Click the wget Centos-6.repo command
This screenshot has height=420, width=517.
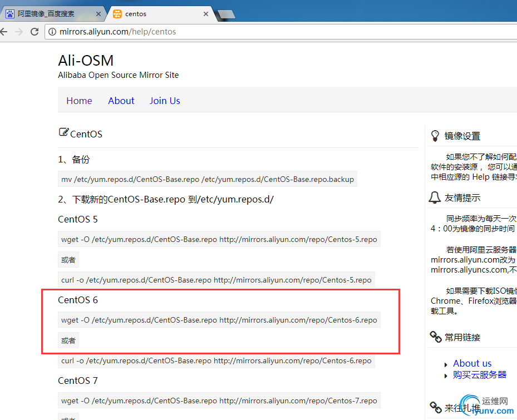[x=219, y=320]
